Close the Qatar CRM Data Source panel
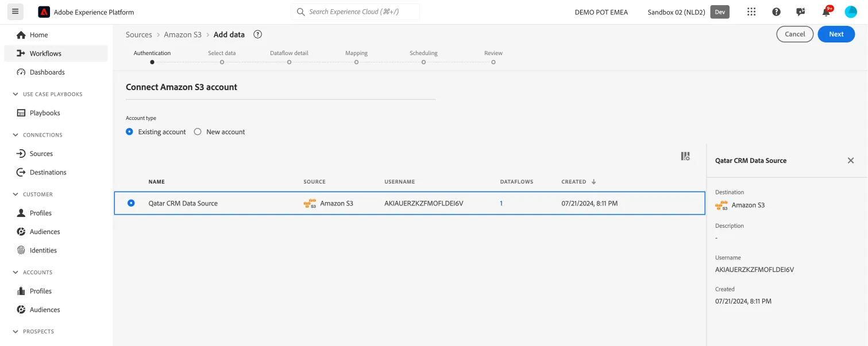Image resolution: width=868 pixels, height=346 pixels. coord(851,161)
